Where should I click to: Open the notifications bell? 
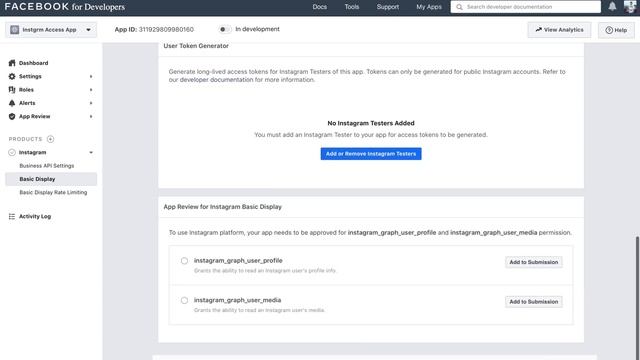[612, 7]
